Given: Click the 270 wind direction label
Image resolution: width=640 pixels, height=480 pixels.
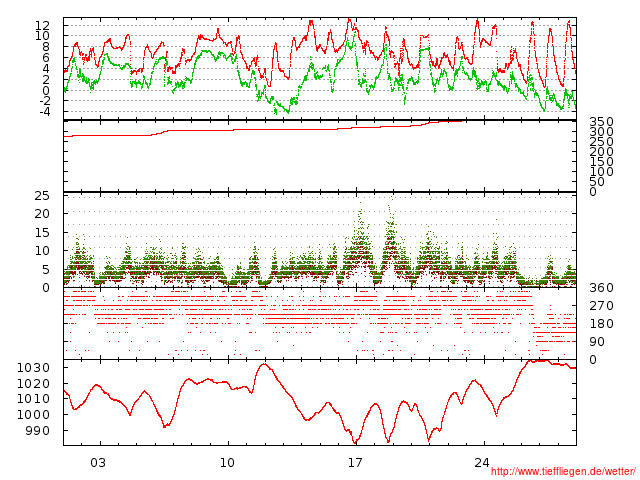Looking at the screenshot, I should point(601,306).
